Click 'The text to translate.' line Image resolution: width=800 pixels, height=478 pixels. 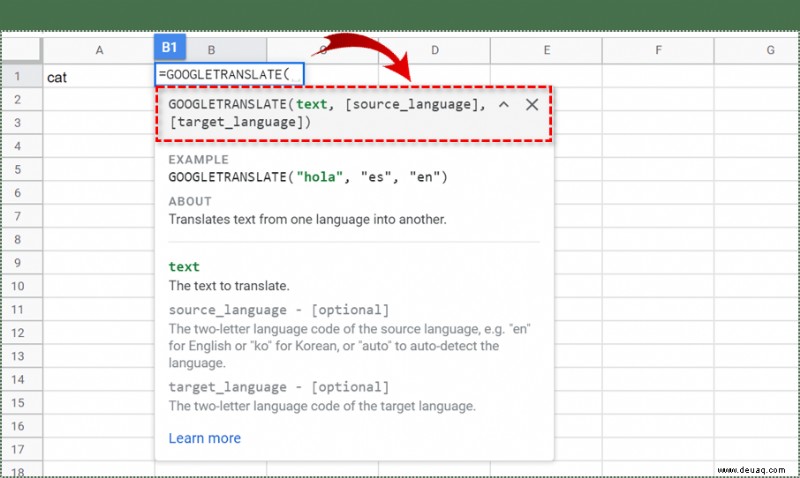[229, 286]
